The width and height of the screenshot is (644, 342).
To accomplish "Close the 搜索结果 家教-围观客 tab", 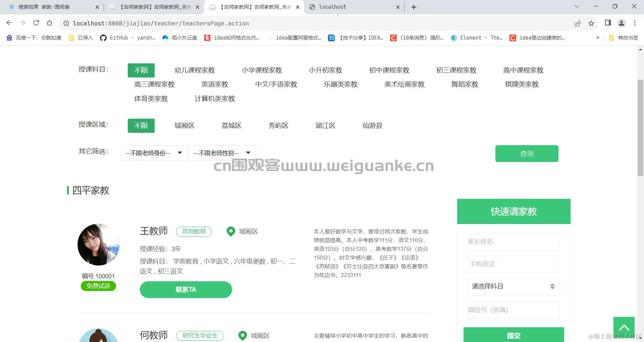I will pyautogui.click(x=97, y=7).
